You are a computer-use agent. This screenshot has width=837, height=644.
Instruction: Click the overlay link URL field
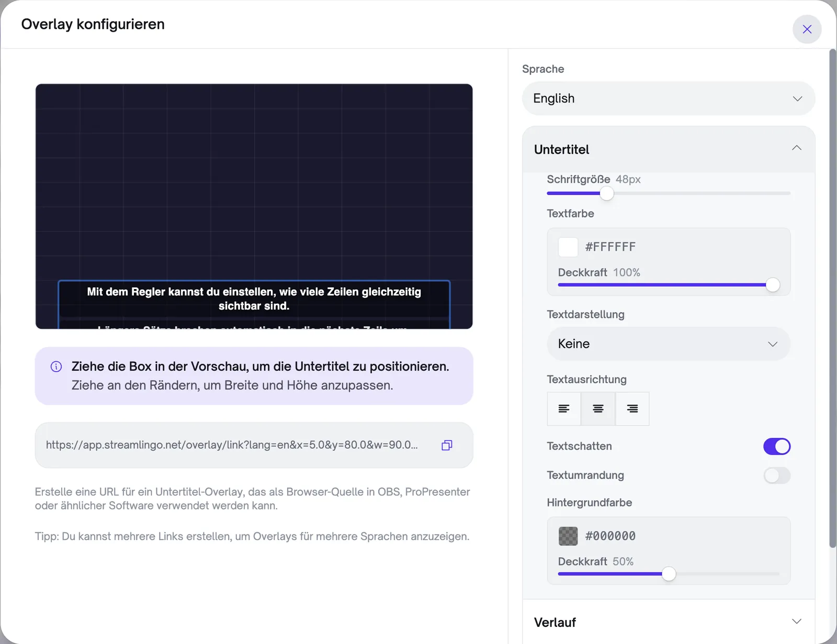[254, 445]
